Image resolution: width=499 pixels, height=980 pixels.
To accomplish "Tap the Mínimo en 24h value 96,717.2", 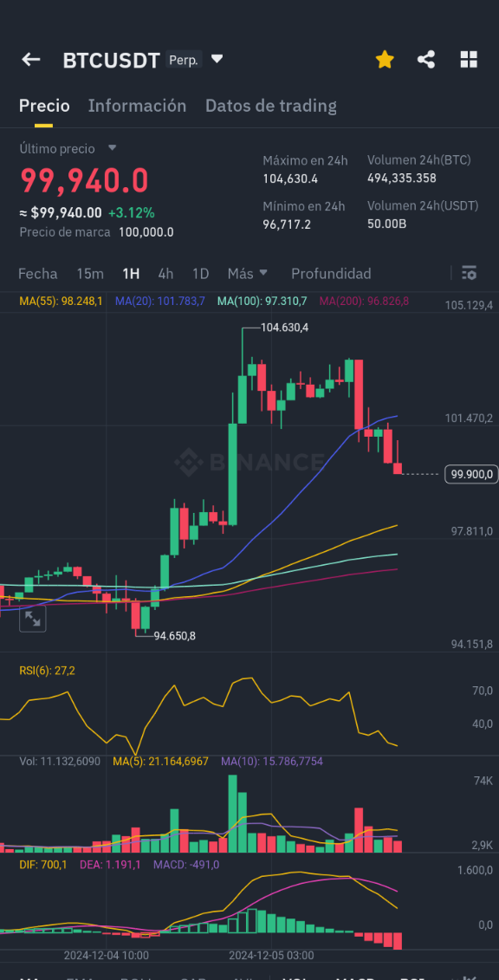I will tap(287, 224).
